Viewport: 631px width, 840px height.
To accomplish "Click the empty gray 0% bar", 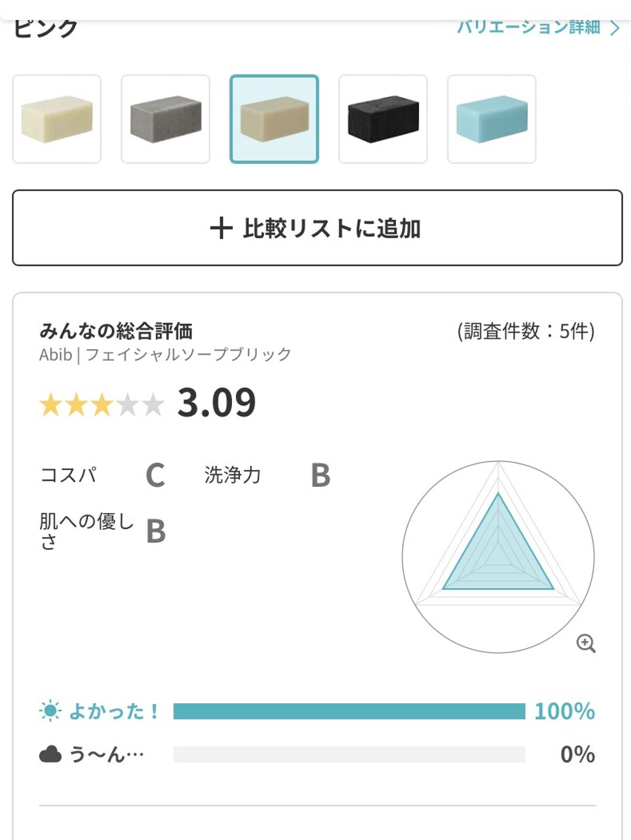I will [349, 754].
